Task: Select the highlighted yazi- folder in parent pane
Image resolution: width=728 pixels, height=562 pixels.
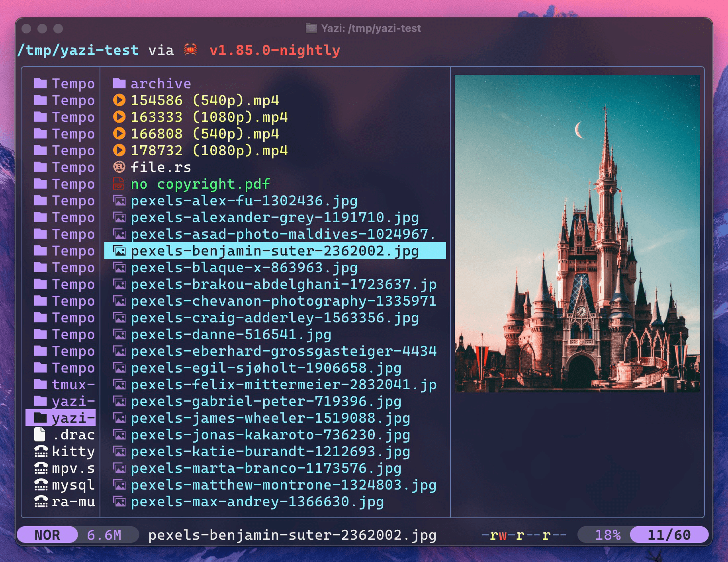Action: pyautogui.click(x=64, y=418)
